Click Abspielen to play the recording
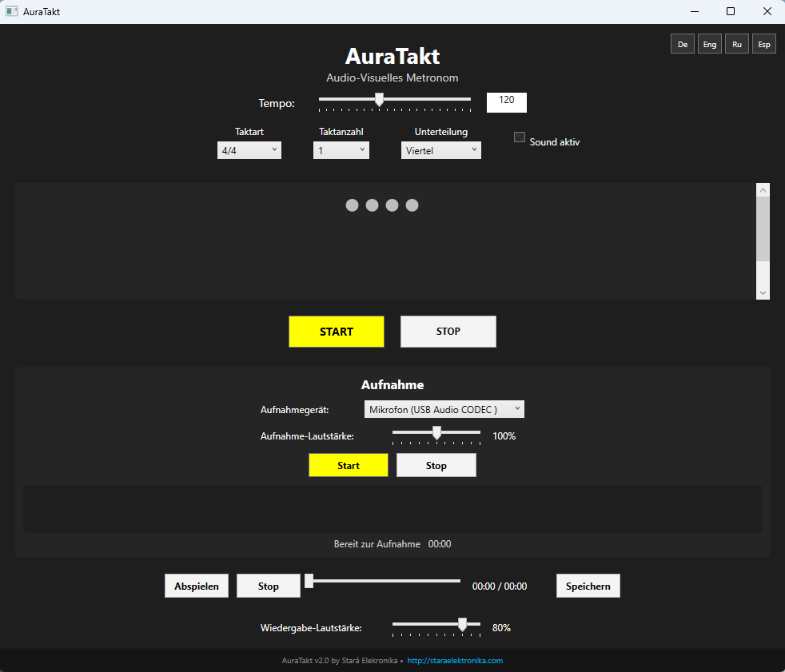Viewport: 785px width, 672px height. point(197,586)
